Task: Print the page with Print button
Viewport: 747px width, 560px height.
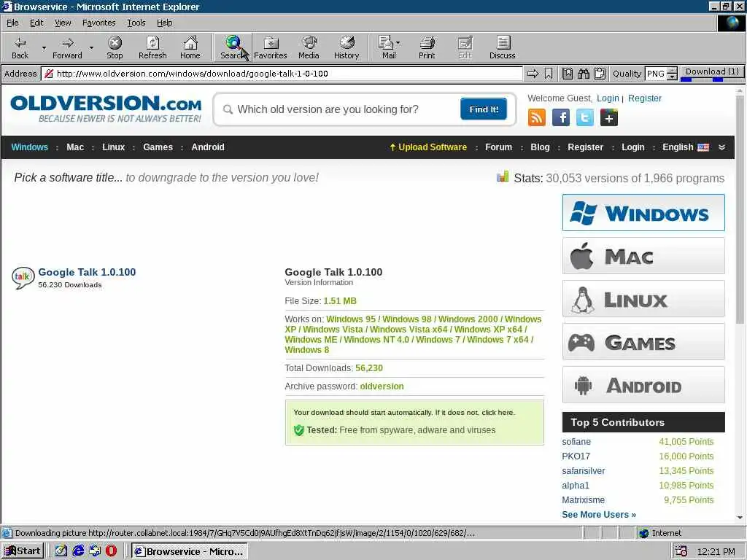Action: coord(427,47)
